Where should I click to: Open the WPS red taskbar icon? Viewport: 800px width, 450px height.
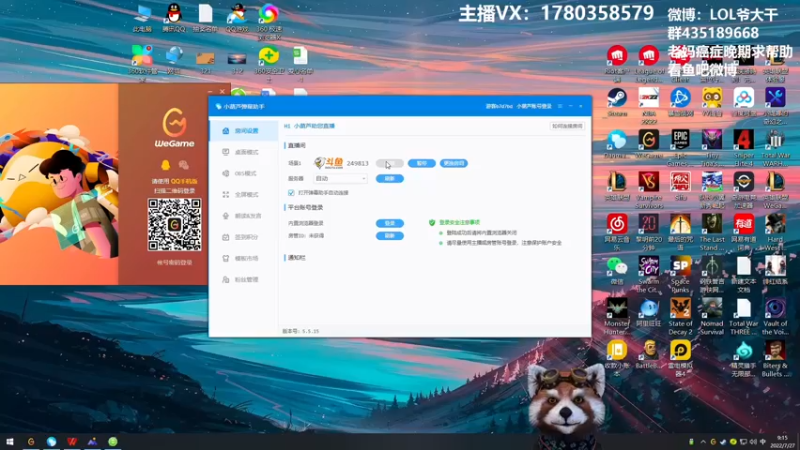click(71, 441)
